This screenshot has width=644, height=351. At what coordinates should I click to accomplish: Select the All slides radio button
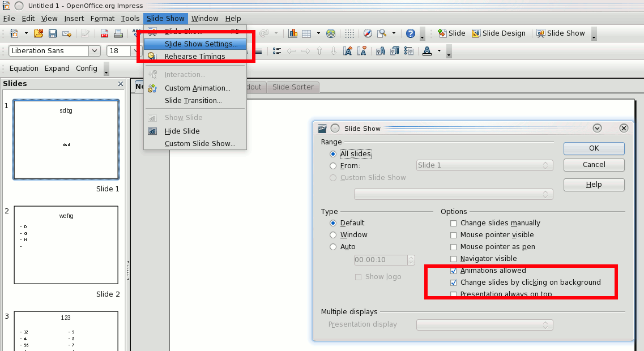tap(333, 154)
